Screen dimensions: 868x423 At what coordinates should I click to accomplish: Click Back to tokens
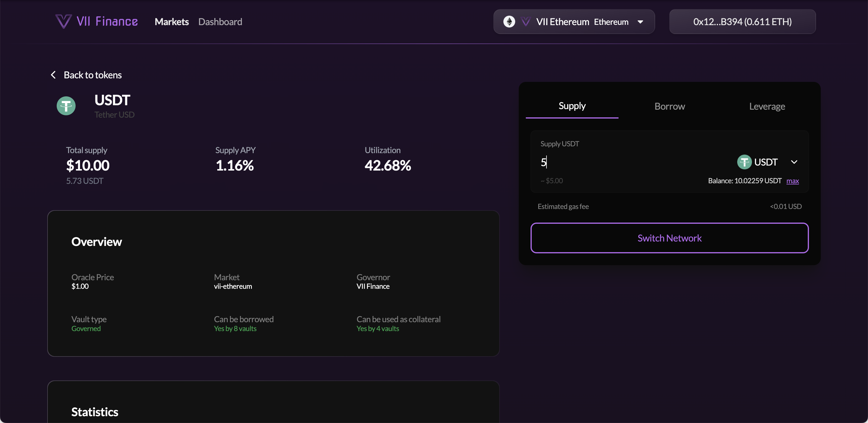[93, 74]
